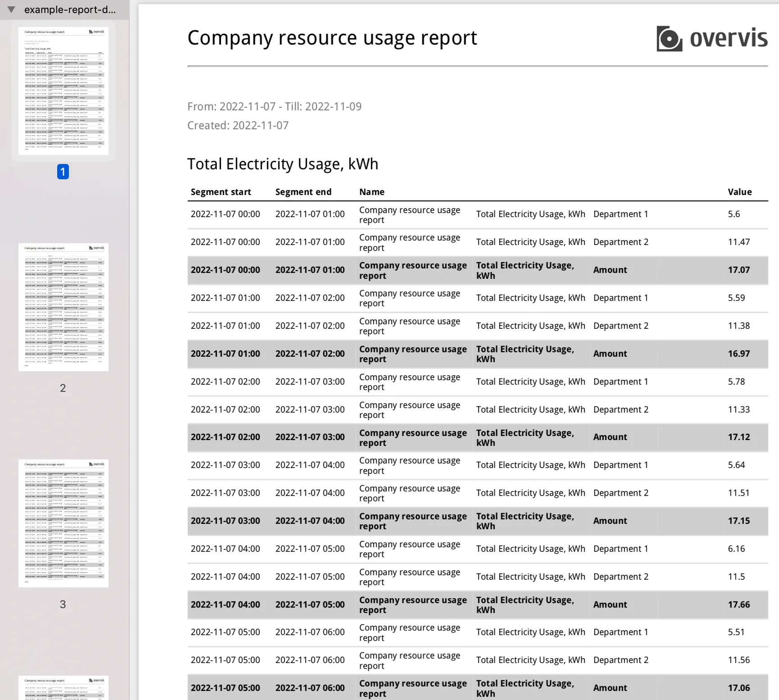Click bold 'Company resource usage report' in 16.97 row
The image size is (779, 700).
(x=413, y=354)
